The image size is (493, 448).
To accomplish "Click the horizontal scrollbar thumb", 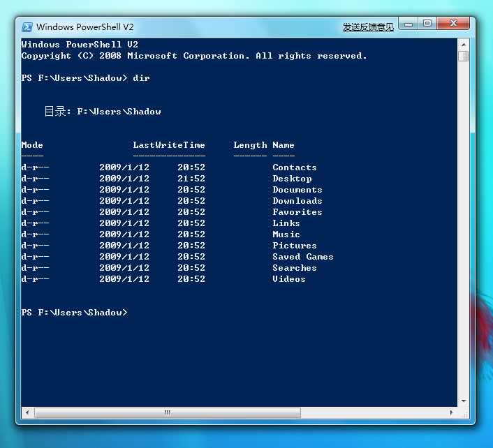I will [x=168, y=412].
